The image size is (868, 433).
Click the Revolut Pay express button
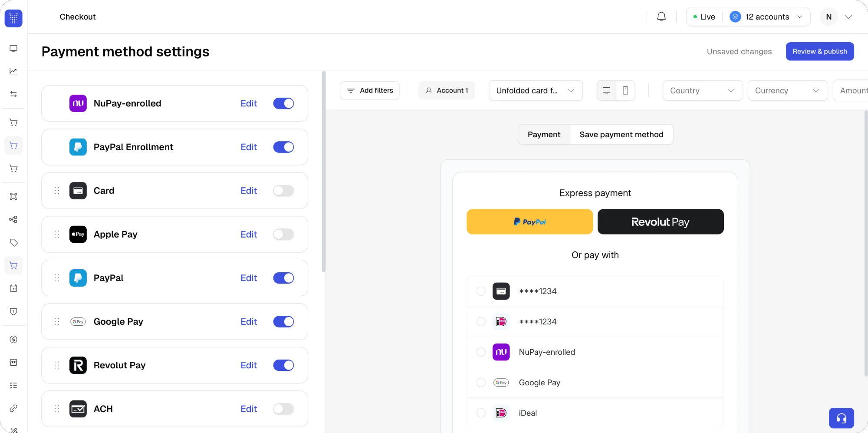pyautogui.click(x=660, y=222)
